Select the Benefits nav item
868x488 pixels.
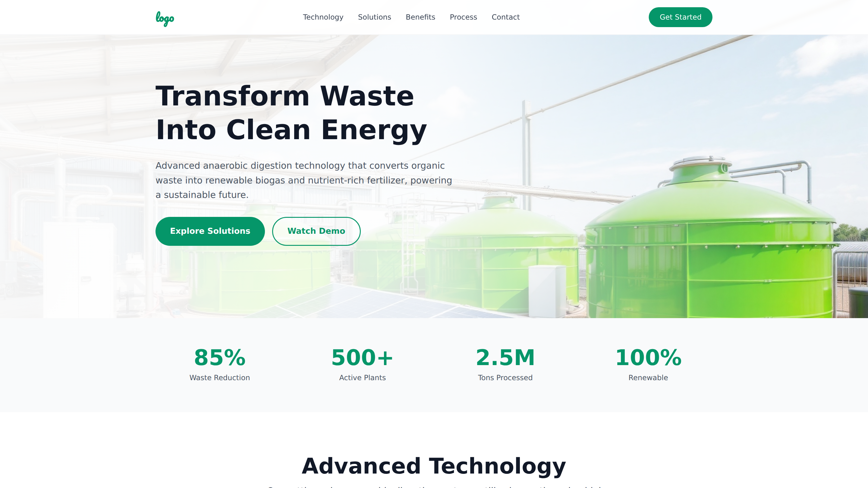420,17
